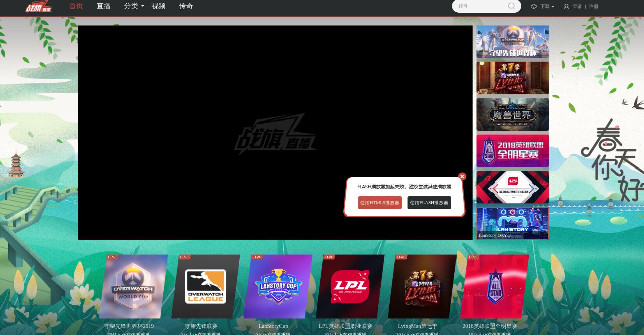
Task: Go to the 直播 live tab
Action: [x=104, y=6]
